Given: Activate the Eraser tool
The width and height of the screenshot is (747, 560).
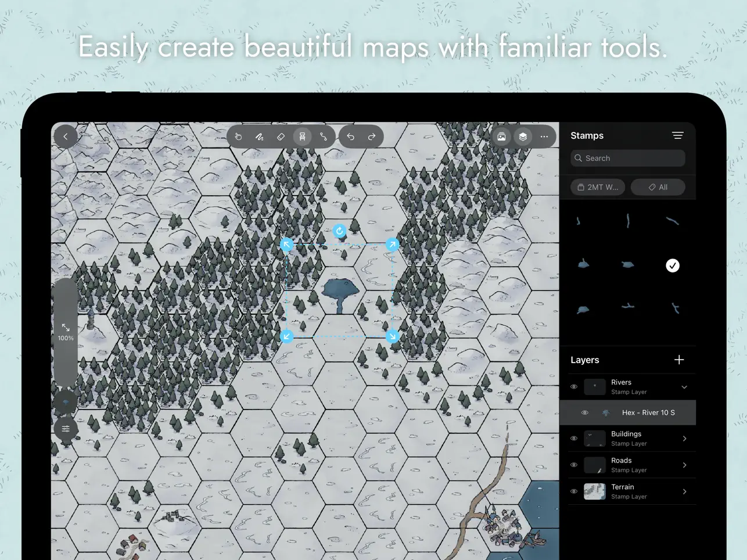Looking at the screenshot, I should click(x=281, y=137).
